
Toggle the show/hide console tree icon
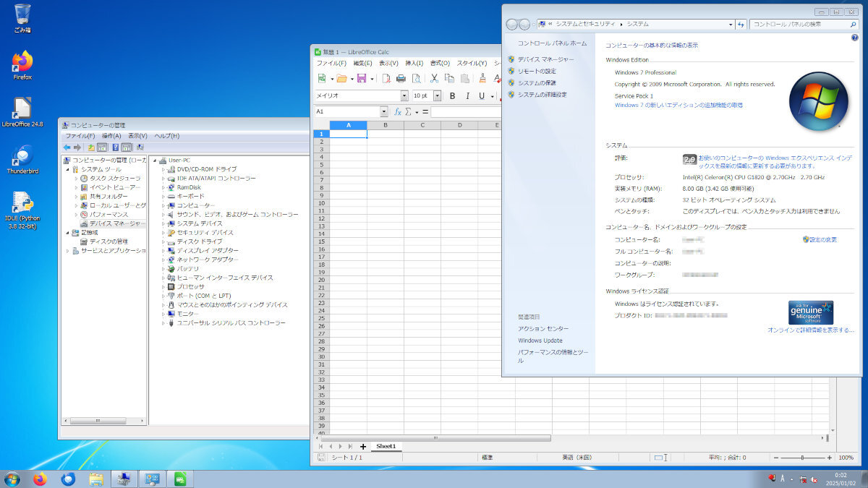point(103,147)
